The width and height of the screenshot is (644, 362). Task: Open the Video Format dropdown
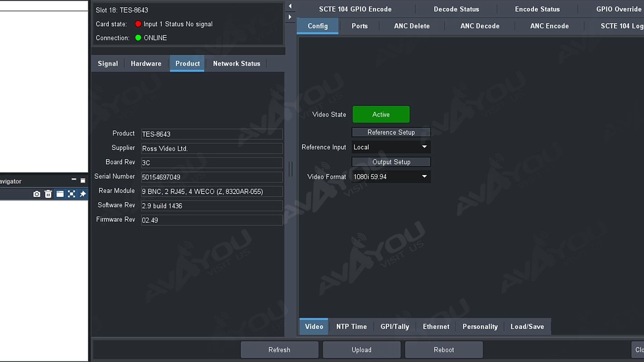click(391, 176)
